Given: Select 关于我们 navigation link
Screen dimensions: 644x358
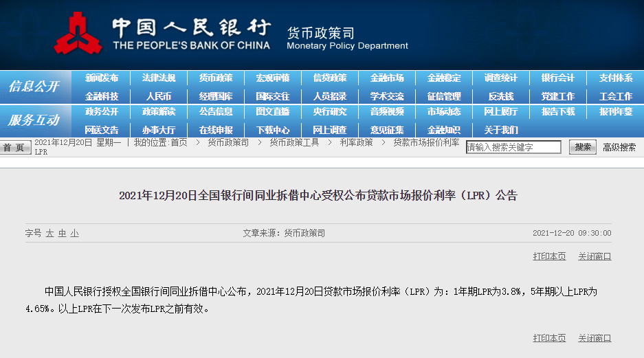Looking at the screenshot, I should pyautogui.click(x=501, y=130).
